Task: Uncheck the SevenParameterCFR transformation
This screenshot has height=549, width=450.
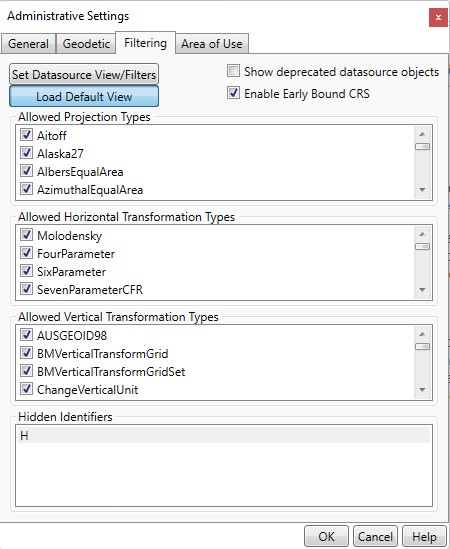Action: tap(26, 289)
